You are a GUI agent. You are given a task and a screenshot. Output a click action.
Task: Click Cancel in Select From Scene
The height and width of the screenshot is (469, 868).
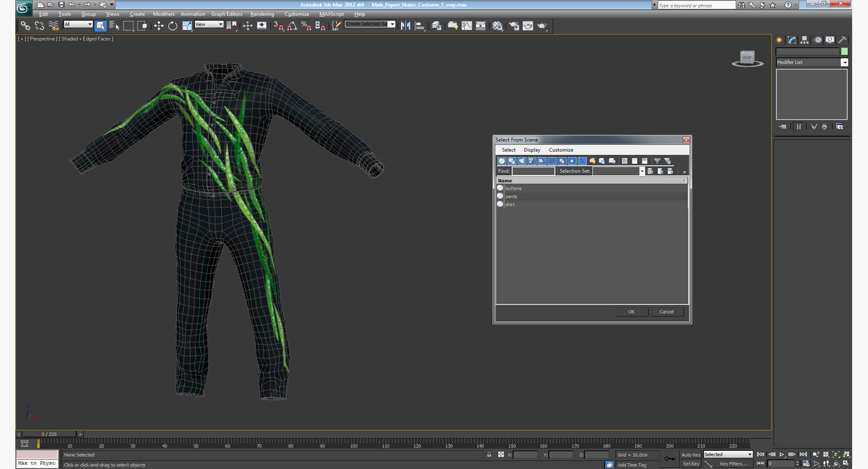[x=667, y=312]
